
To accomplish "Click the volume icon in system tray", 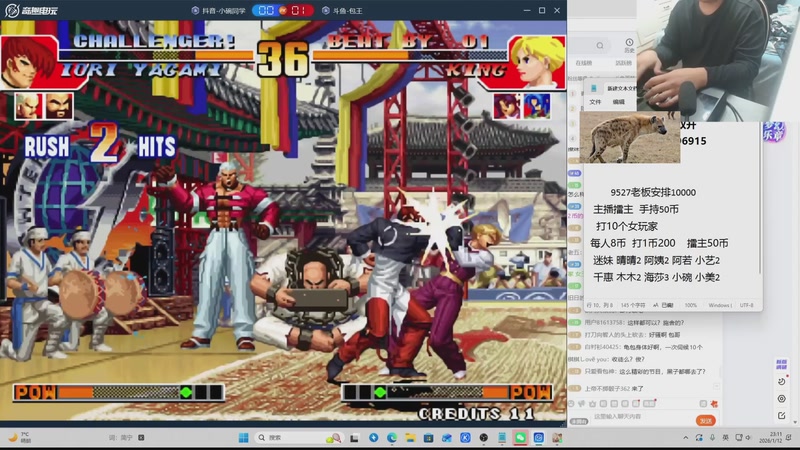I will [748, 438].
